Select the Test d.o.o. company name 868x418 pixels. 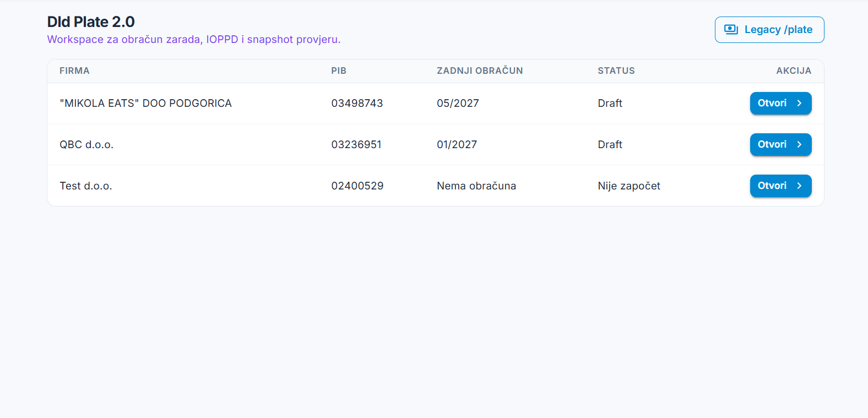[86, 186]
